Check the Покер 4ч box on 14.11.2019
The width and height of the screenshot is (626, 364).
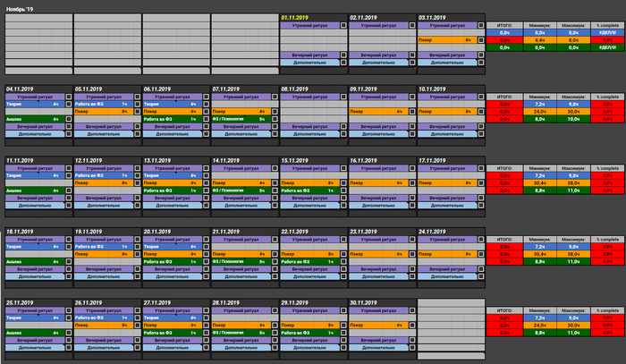(275, 182)
